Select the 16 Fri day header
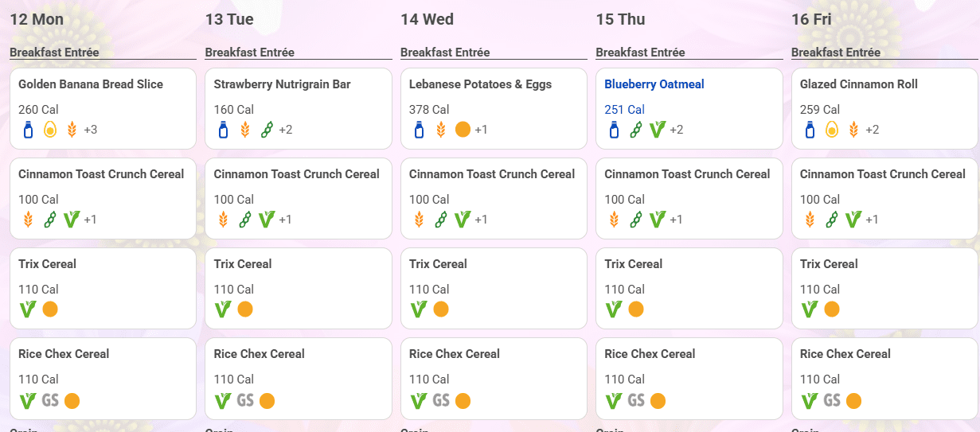 point(811,19)
